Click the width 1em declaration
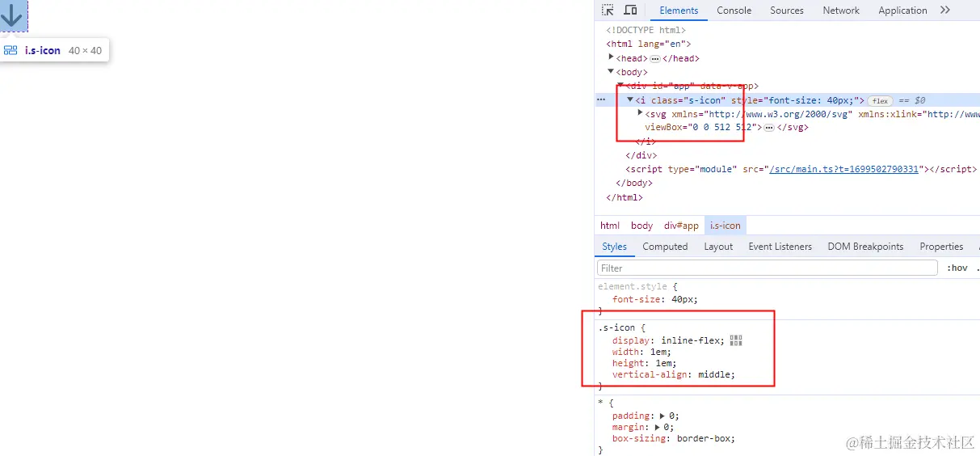The image size is (980, 456). coord(641,352)
